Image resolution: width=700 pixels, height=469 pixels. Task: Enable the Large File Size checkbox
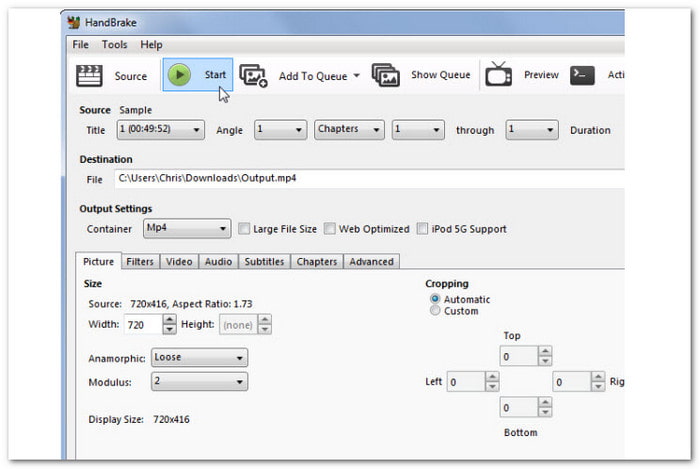coord(244,229)
